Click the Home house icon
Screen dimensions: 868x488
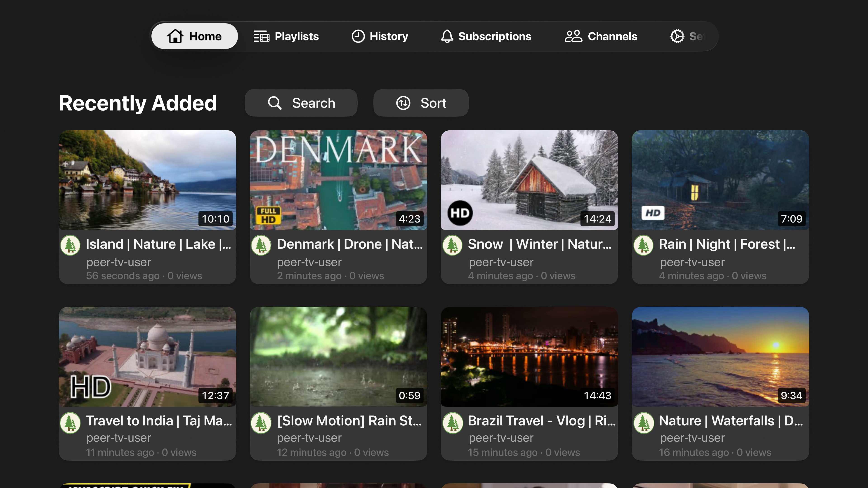[x=175, y=36]
